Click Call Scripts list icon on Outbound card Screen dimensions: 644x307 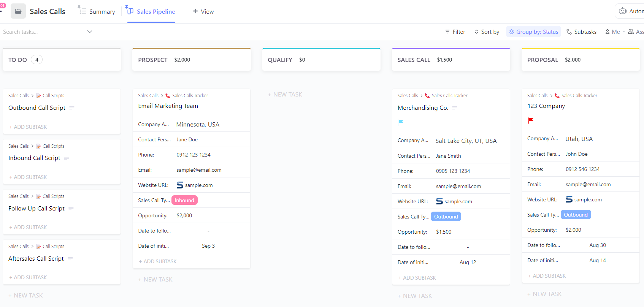click(x=38, y=96)
